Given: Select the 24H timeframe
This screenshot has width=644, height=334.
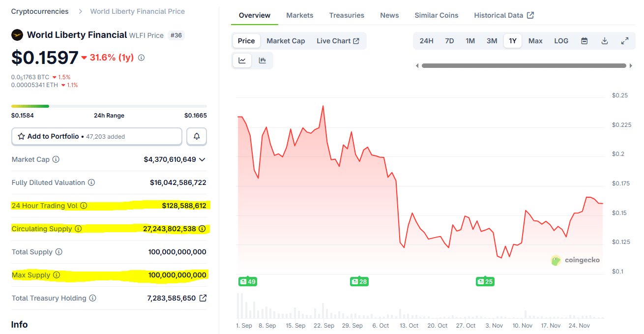Looking at the screenshot, I should [x=426, y=41].
